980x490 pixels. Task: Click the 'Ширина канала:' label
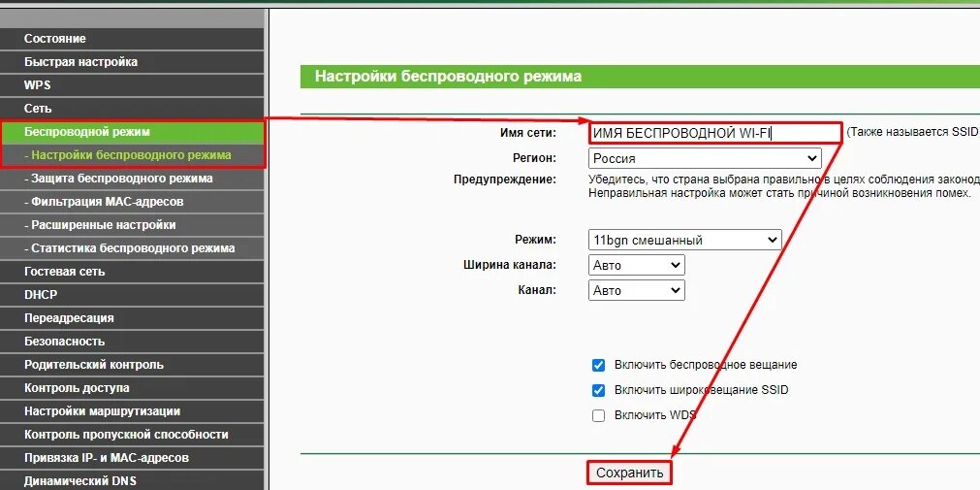click(510, 265)
